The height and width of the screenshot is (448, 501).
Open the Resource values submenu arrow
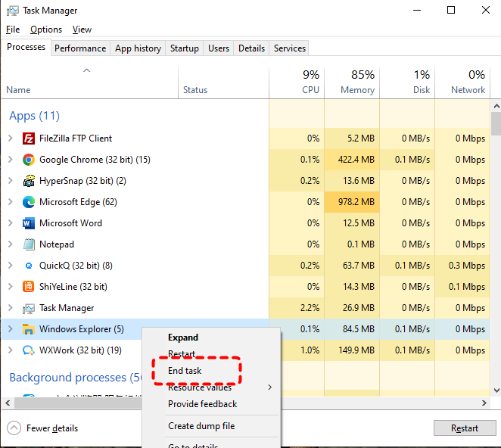(270, 387)
